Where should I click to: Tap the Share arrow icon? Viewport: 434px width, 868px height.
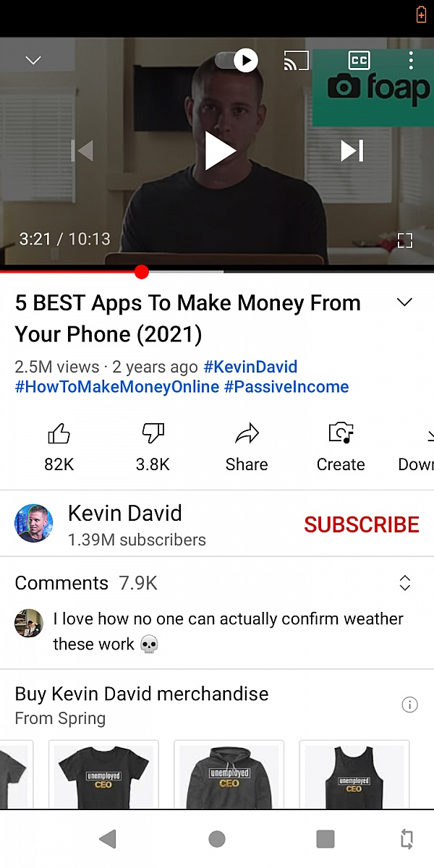click(x=247, y=433)
